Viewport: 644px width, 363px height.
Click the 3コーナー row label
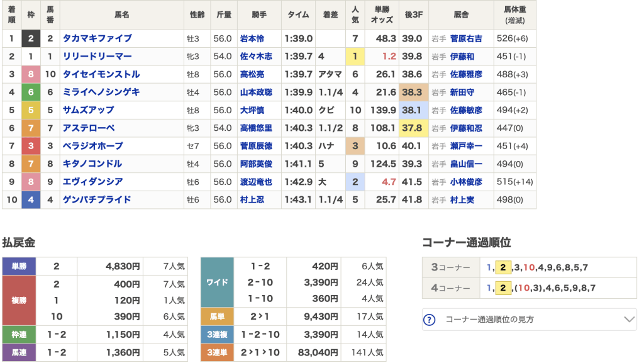[450, 267]
